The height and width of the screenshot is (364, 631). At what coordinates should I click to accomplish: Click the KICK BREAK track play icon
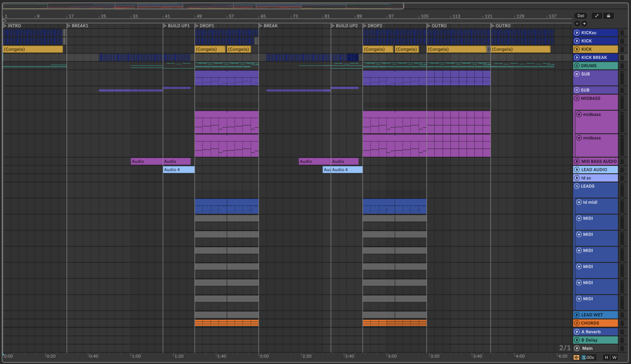pyautogui.click(x=577, y=58)
